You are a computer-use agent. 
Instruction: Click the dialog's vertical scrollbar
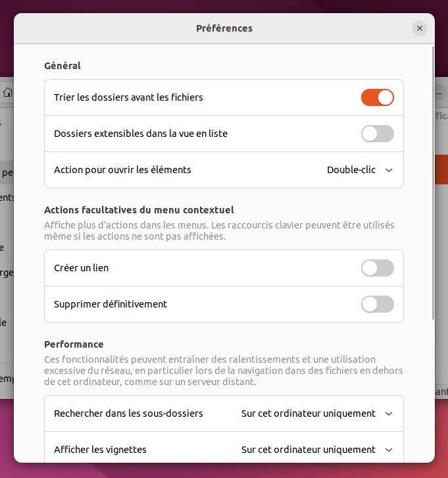(x=433, y=183)
